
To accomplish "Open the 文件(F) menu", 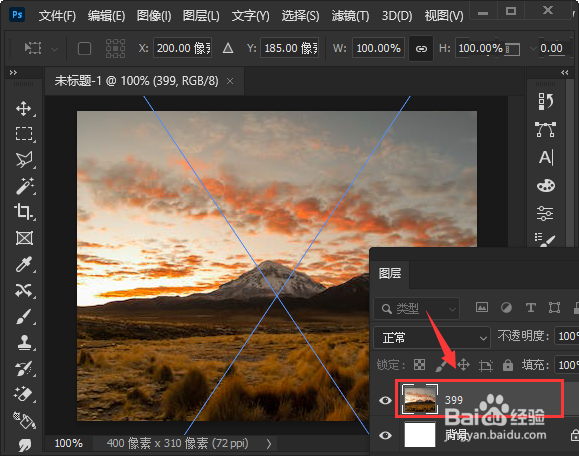I will 57,16.
